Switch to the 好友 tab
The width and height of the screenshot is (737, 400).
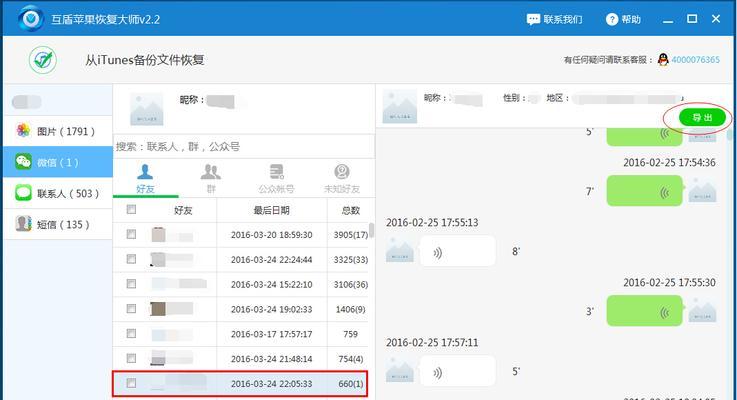pyautogui.click(x=145, y=179)
